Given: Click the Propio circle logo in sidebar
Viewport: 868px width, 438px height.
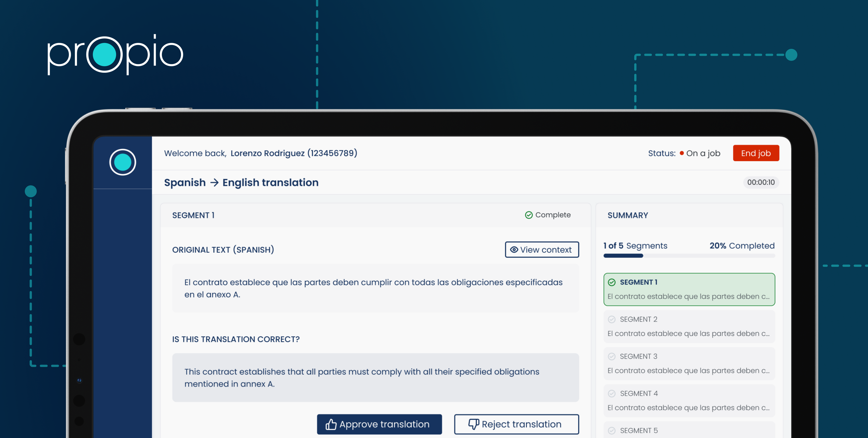Looking at the screenshot, I should click(x=123, y=162).
